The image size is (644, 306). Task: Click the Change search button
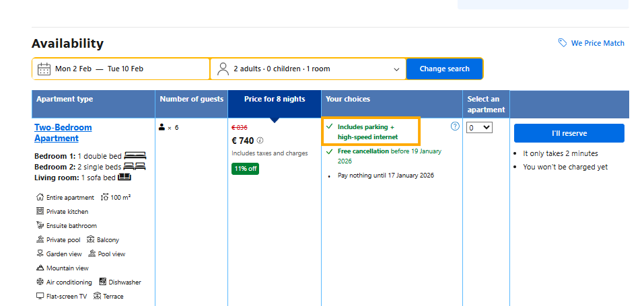pos(444,69)
